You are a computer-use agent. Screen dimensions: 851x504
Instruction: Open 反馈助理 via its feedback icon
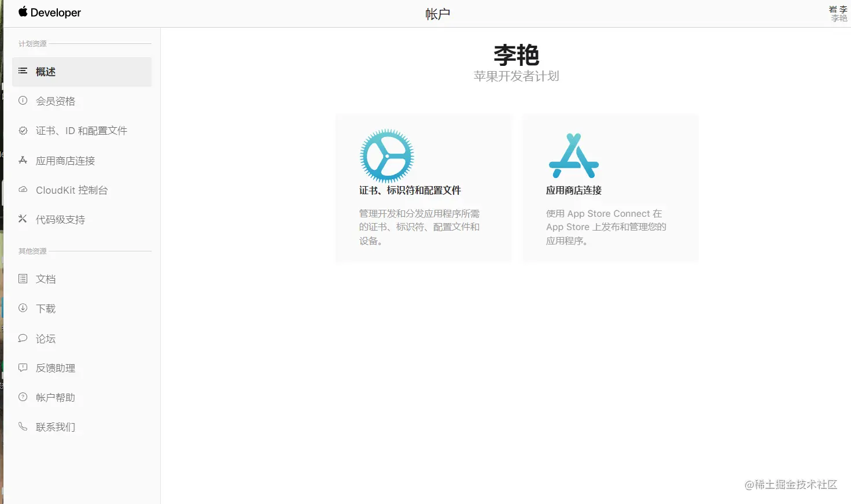[x=23, y=368]
